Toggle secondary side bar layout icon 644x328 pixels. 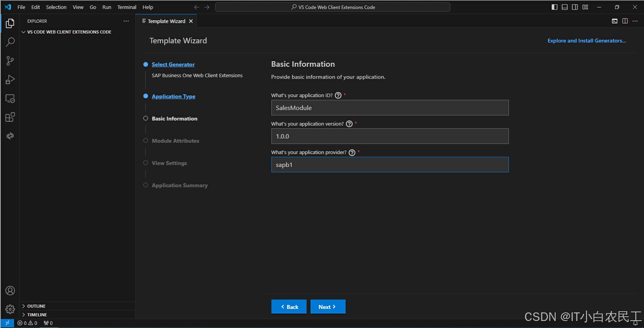575,7
